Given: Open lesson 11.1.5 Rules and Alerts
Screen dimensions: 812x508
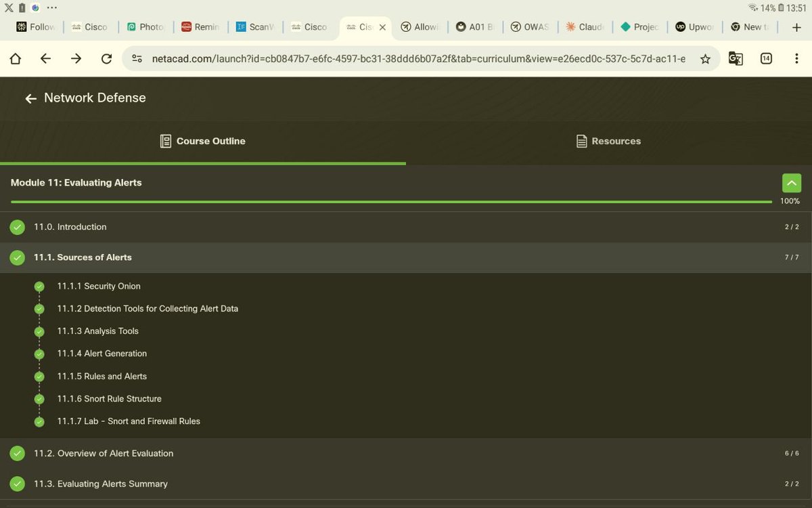Looking at the screenshot, I should (x=101, y=377).
